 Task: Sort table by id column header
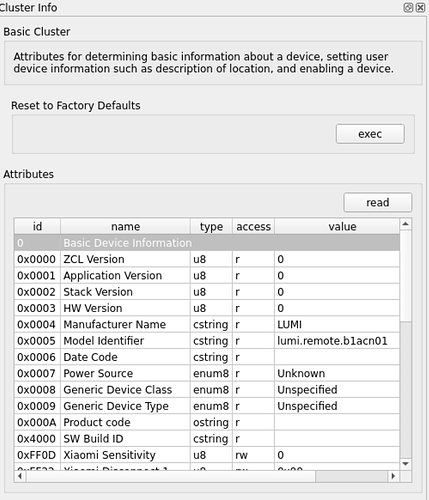pyautogui.click(x=37, y=227)
